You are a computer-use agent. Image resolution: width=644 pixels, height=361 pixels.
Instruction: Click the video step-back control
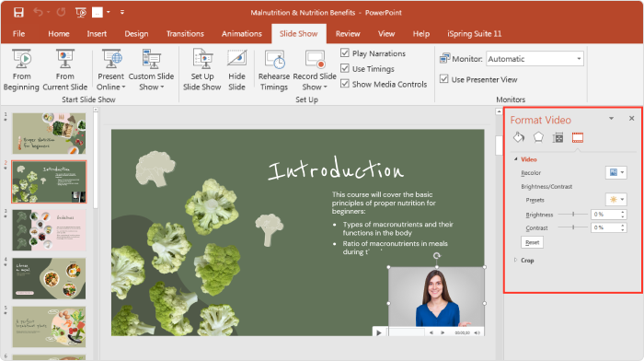(431, 332)
